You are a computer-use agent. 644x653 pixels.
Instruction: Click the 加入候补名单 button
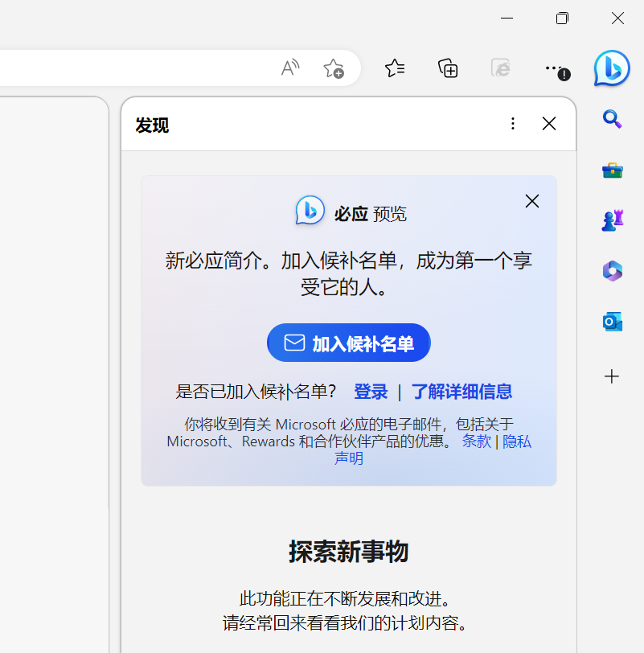pos(349,343)
